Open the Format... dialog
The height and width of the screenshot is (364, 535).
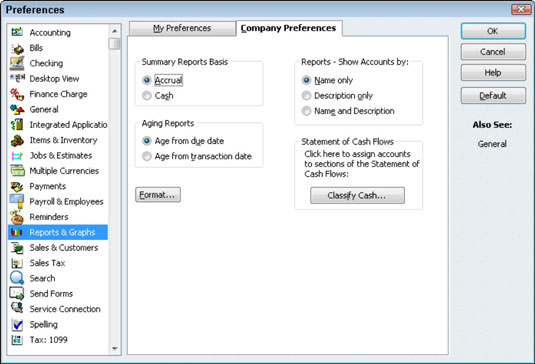(x=158, y=195)
